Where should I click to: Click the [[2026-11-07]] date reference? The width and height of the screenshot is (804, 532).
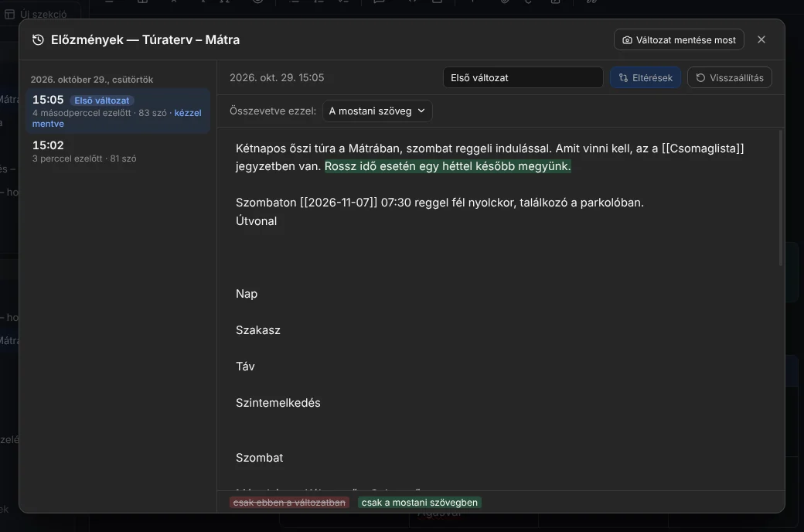339,203
